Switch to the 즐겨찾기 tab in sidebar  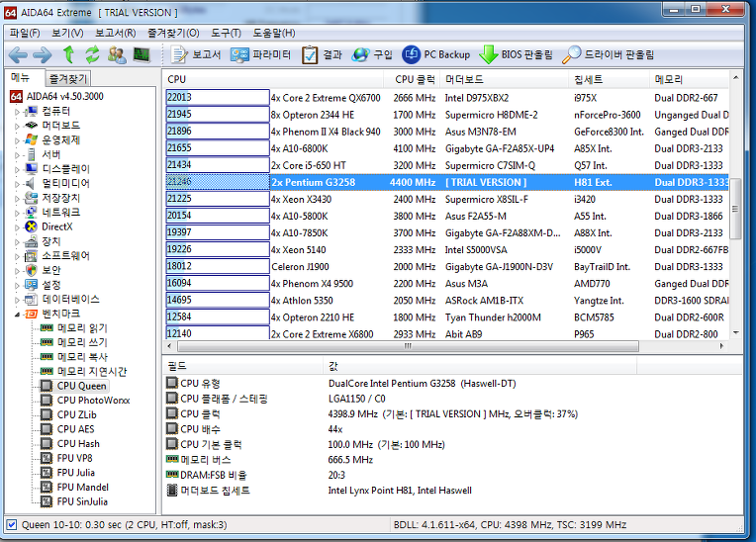coord(68,78)
